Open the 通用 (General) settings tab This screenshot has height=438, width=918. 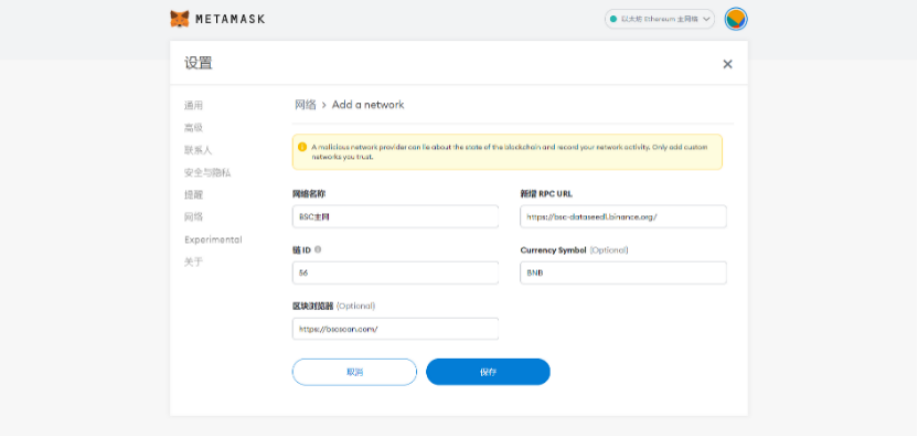click(193, 105)
